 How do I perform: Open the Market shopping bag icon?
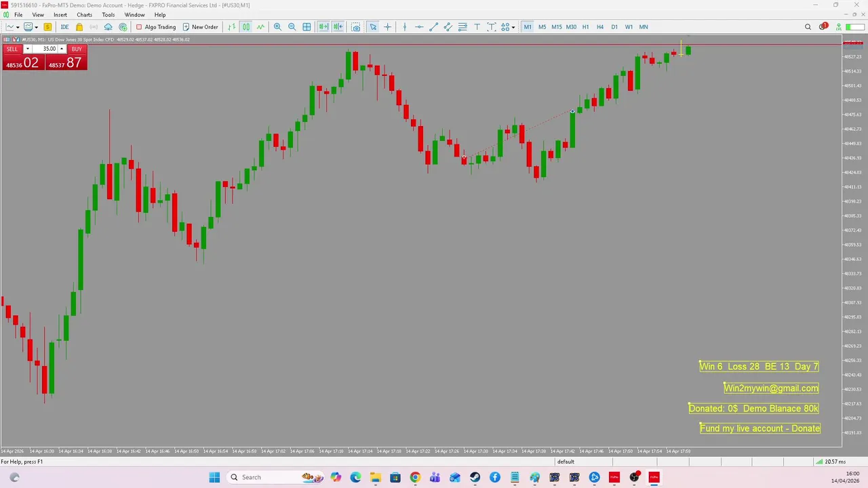pos(79,27)
